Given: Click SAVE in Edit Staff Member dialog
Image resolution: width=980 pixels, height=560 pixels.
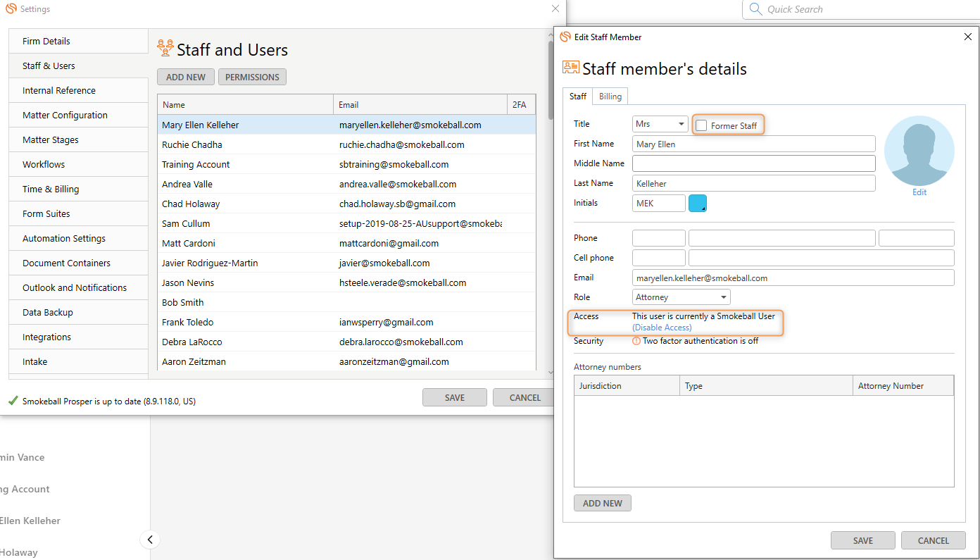Looking at the screenshot, I should (x=863, y=540).
